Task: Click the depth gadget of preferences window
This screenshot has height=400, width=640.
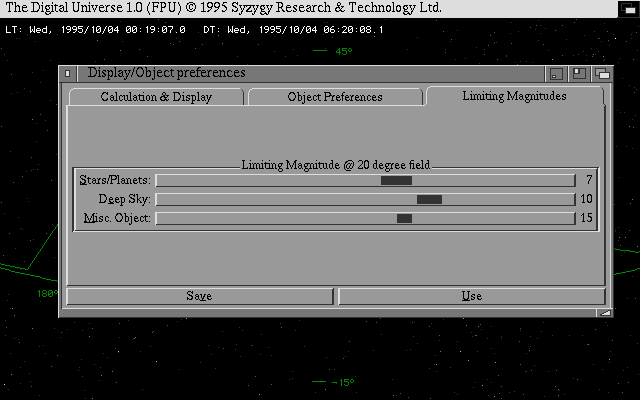Action: tap(602, 74)
